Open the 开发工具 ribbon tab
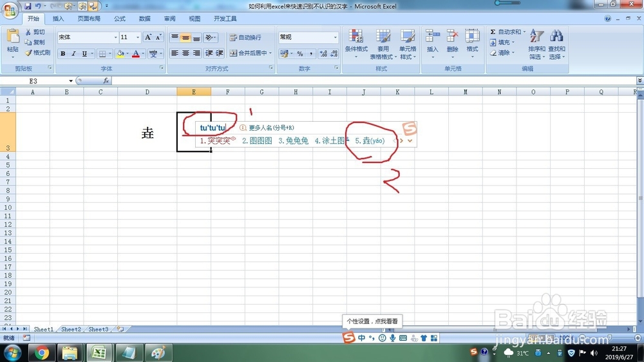 pyautogui.click(x=225, y=19)
